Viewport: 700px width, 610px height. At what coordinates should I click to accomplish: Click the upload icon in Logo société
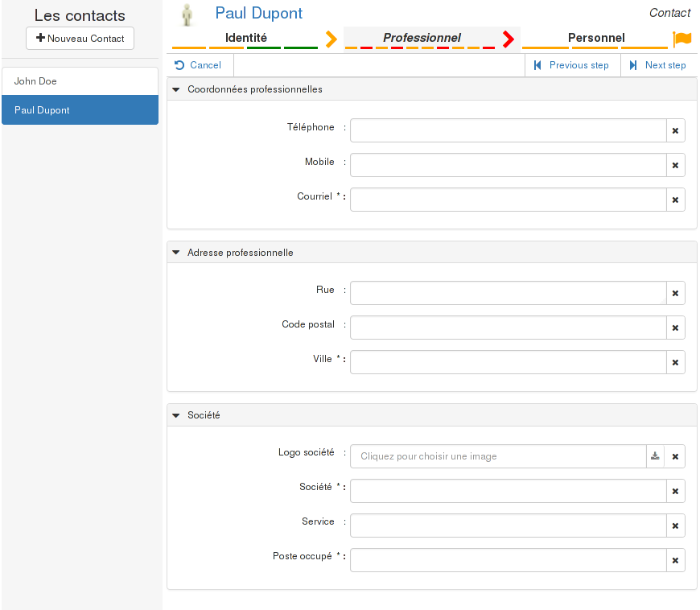click(x=656, y=456)
